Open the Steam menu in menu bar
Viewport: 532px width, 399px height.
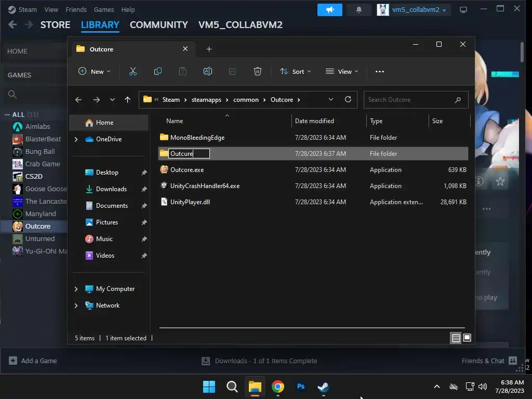(x=28, y=9)
